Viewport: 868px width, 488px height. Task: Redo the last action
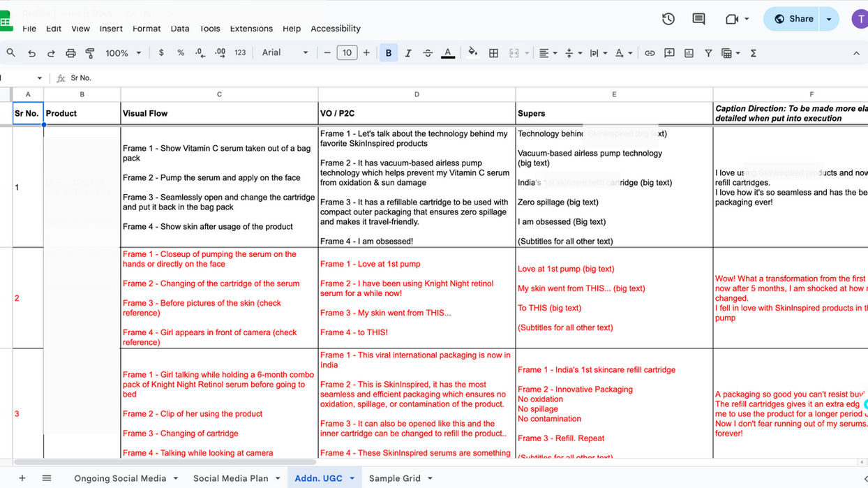coord(51,53)
